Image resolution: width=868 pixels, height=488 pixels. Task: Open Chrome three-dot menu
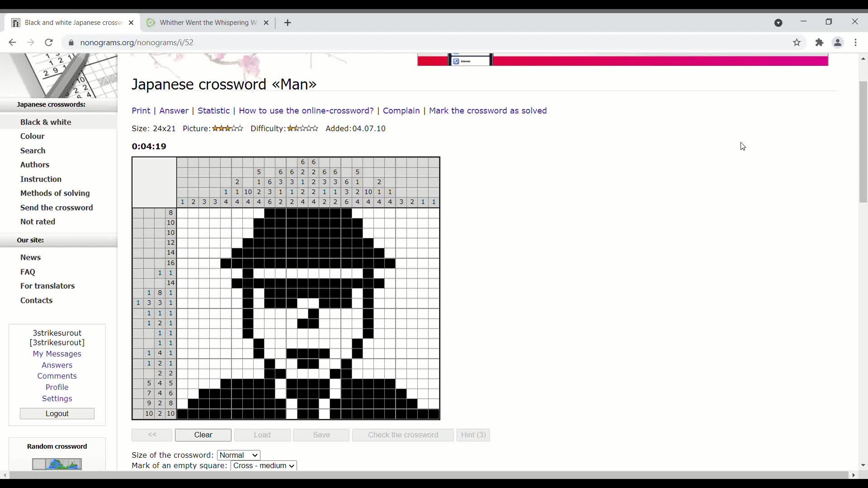point(855,42)
